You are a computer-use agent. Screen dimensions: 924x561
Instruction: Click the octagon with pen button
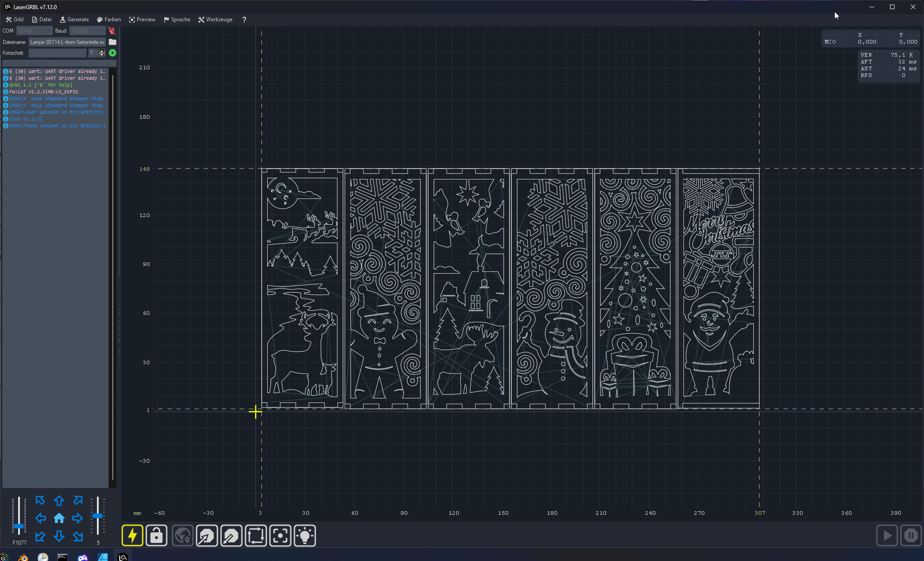click(x=231, y=536)
